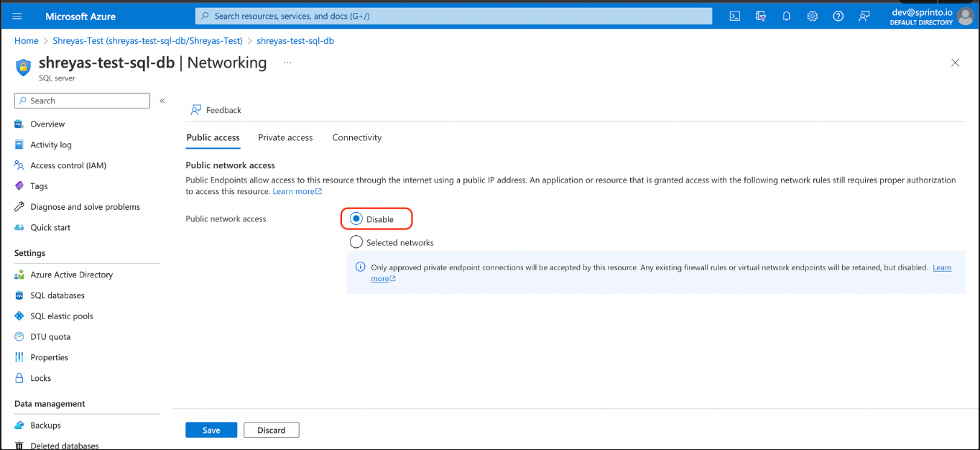The image size is (980, 450).
Task: Open Diagnose and solve problems
Action: [86, 207]
